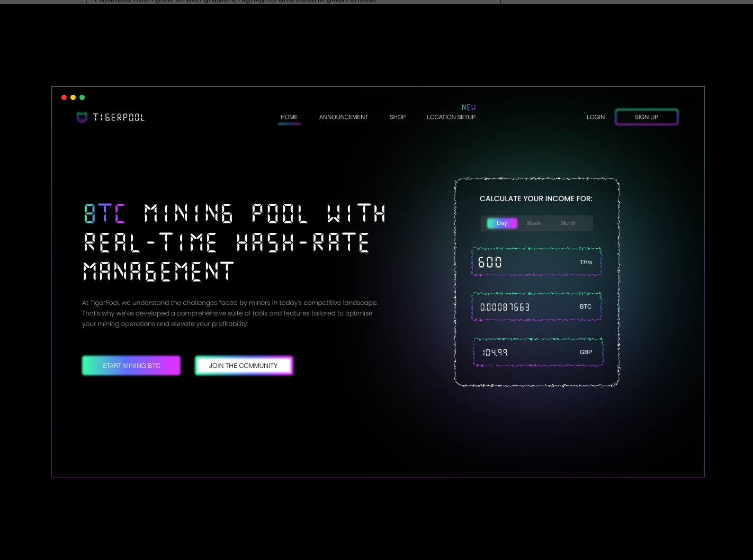The width and height of the screenshot is (753, 560).
Task: Open the ANNOUNCEMENT page
Action: pyautogui.click(x=344, y=117)
